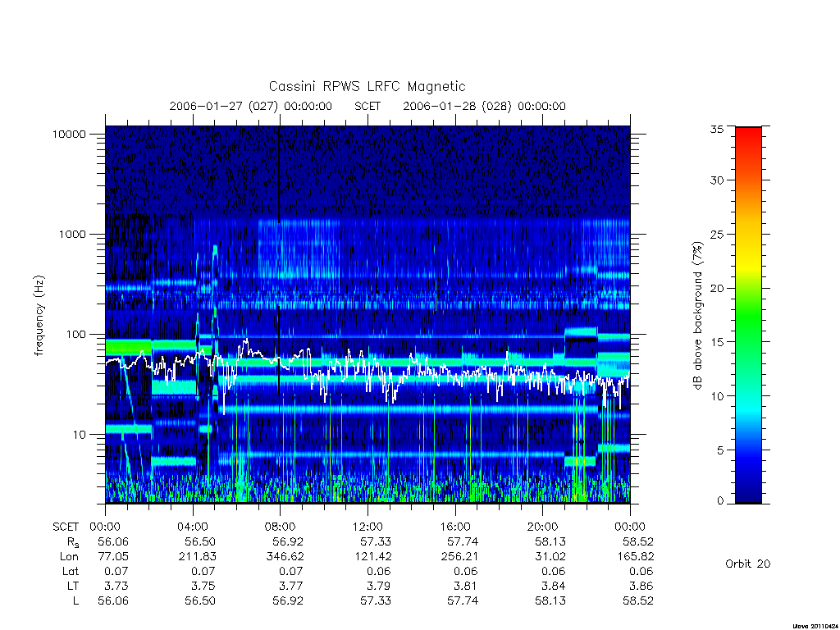Click the "Lon" row label
Image resolution: width=840 pixels, height=630 pixels.
coord(69,557)
